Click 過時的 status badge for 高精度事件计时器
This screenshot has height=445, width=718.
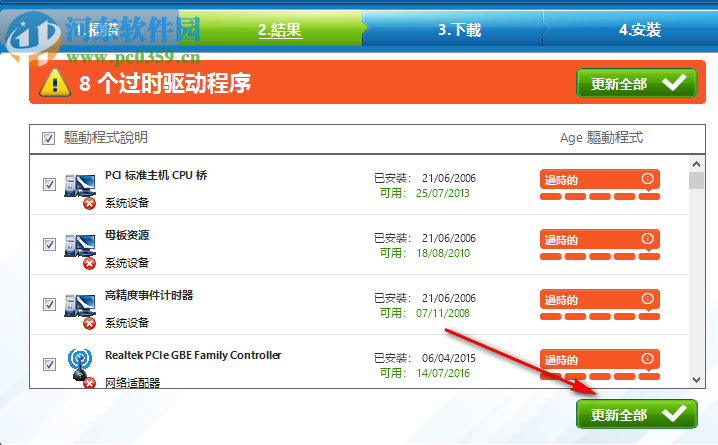pos(599,299)
